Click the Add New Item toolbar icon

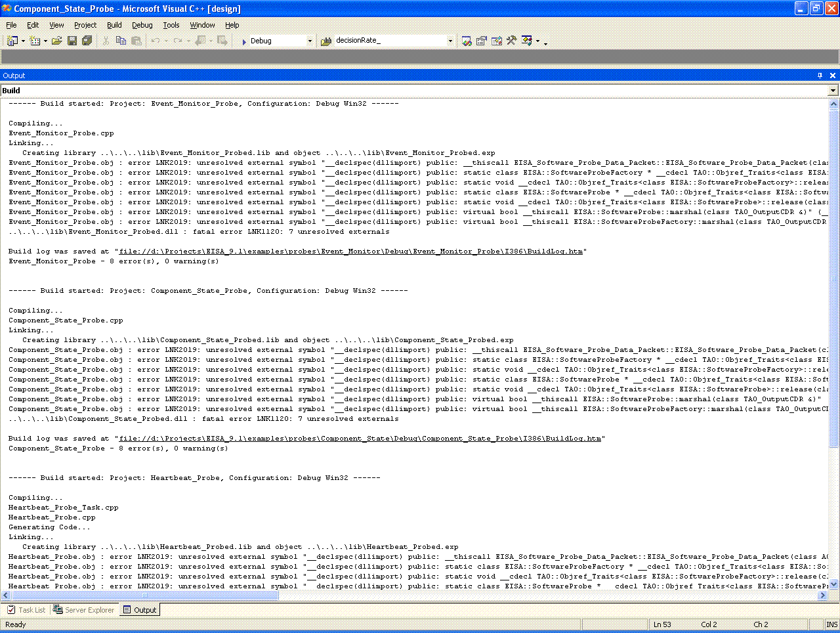[35, 41]
